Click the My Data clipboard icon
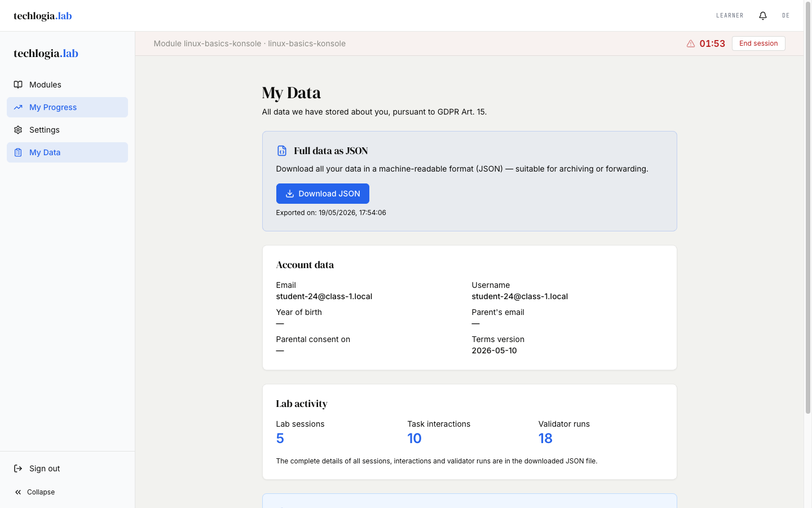 (18, 152)
